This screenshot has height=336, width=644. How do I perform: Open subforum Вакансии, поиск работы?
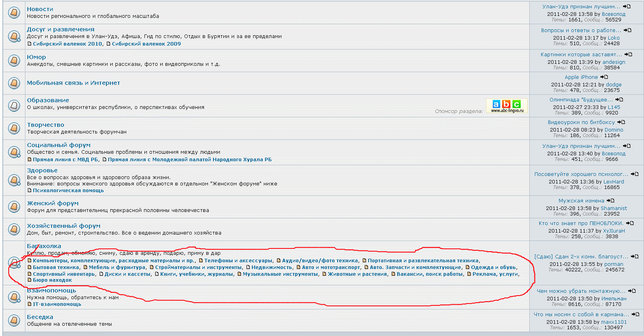[430, 274]
